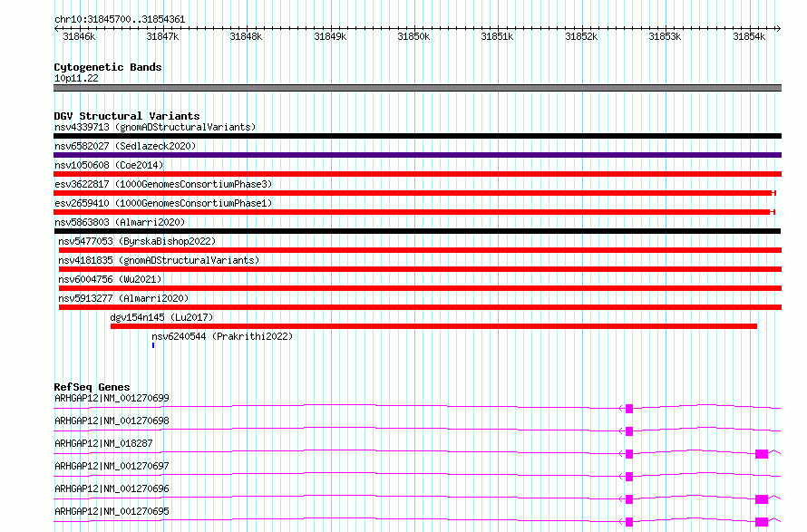Click the ruler's right arrow end

[779, 29]
